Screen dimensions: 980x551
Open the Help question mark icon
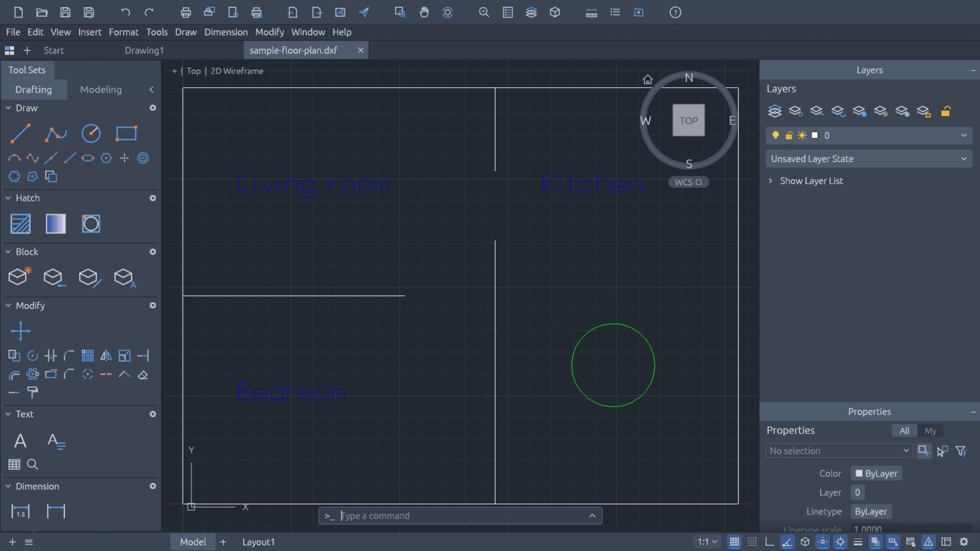point(675,12)
